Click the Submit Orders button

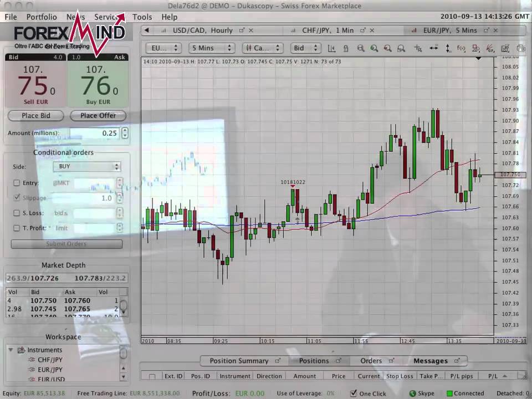point(66,244)
